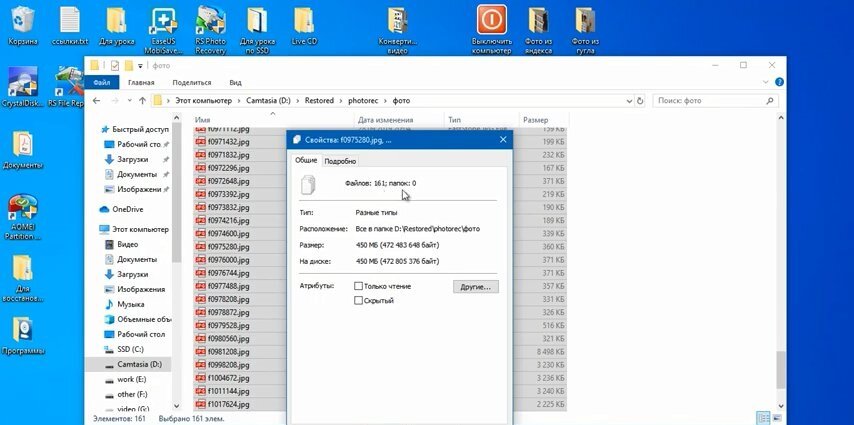
Task: Select the Документы desktop folder icon
Action: click(23, 150)
